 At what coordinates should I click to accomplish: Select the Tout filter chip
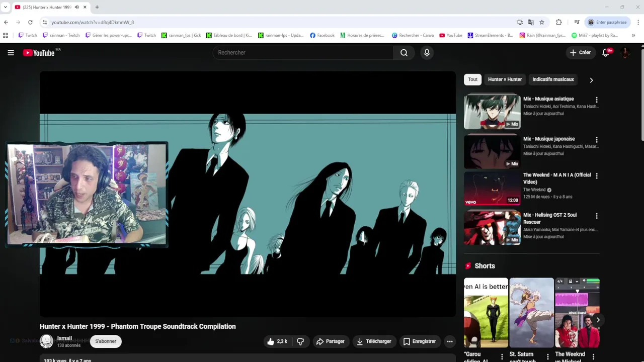(x=473, y=79)
